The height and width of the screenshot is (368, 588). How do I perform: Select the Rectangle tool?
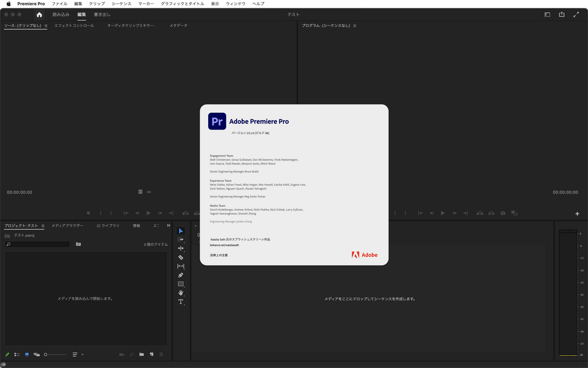[x=181, y=284]
